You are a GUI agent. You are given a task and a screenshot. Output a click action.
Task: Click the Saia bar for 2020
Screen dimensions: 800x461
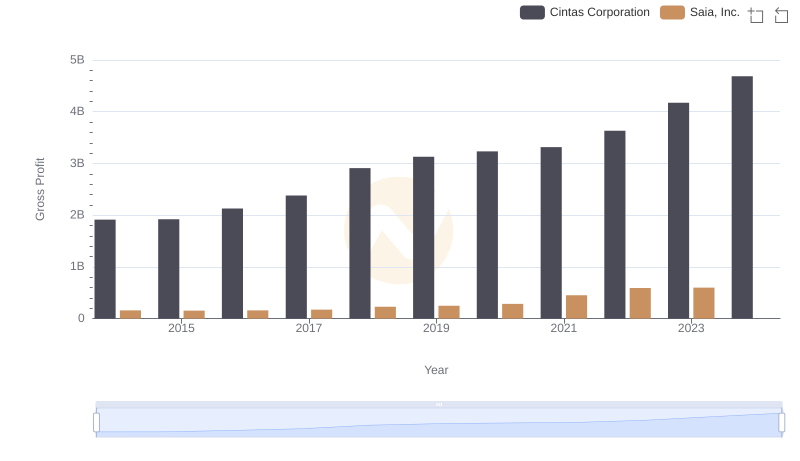pyautogui.click(x=513, y=311)
